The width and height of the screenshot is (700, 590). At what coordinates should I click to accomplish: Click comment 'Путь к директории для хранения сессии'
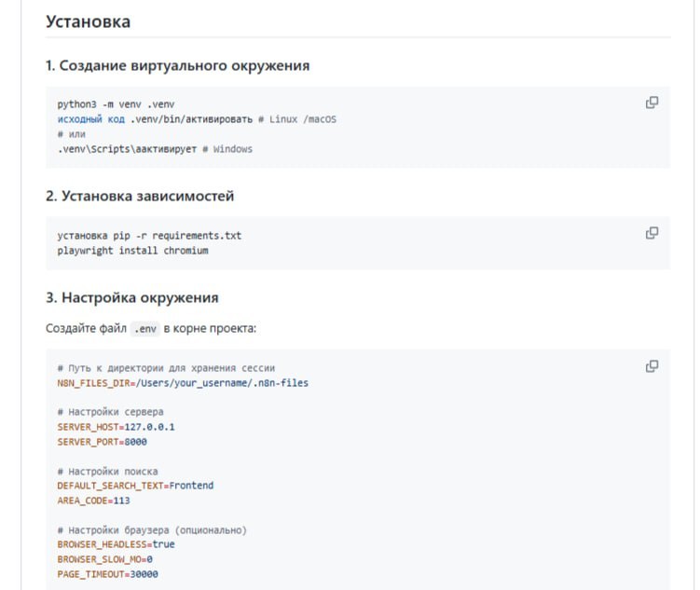[166, 368]
